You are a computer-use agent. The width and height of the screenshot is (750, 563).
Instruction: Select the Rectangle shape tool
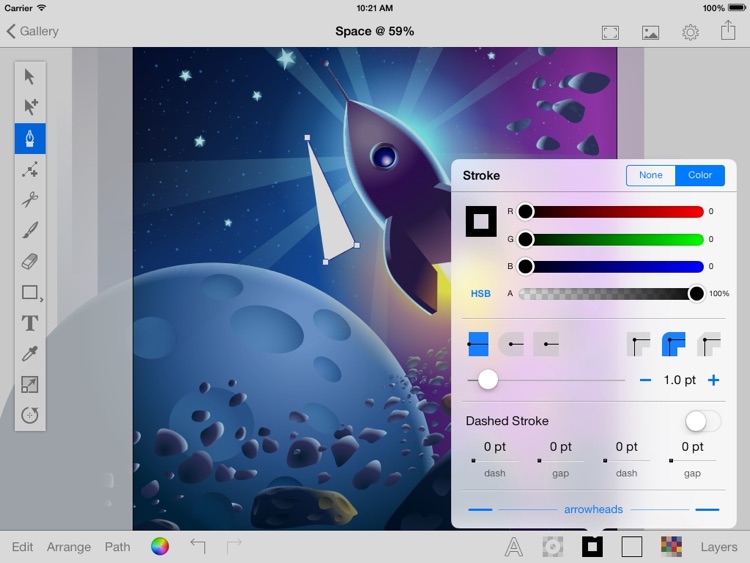[x=30, y=292]
